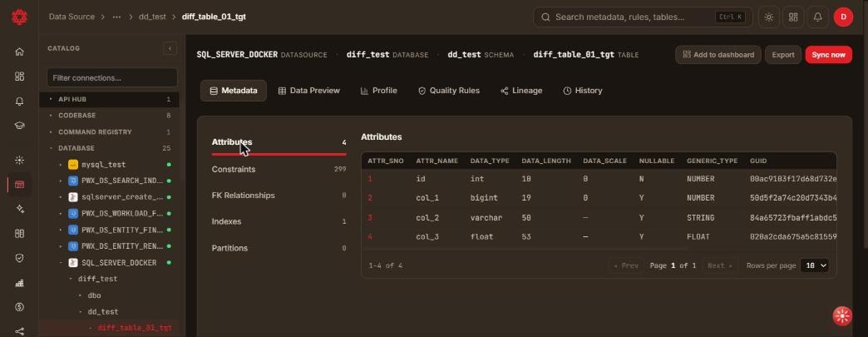
Task: Click the Prev page button
Action: click(626, 265)
